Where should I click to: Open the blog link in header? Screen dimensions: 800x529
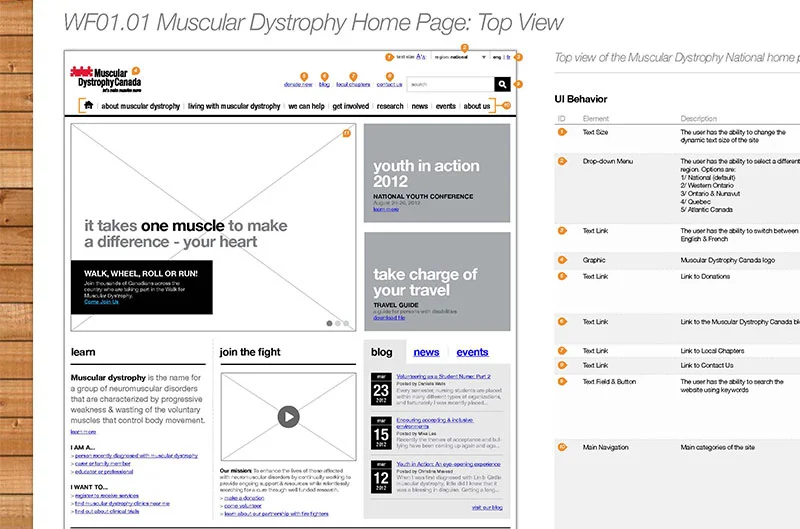tap(324, 85)
